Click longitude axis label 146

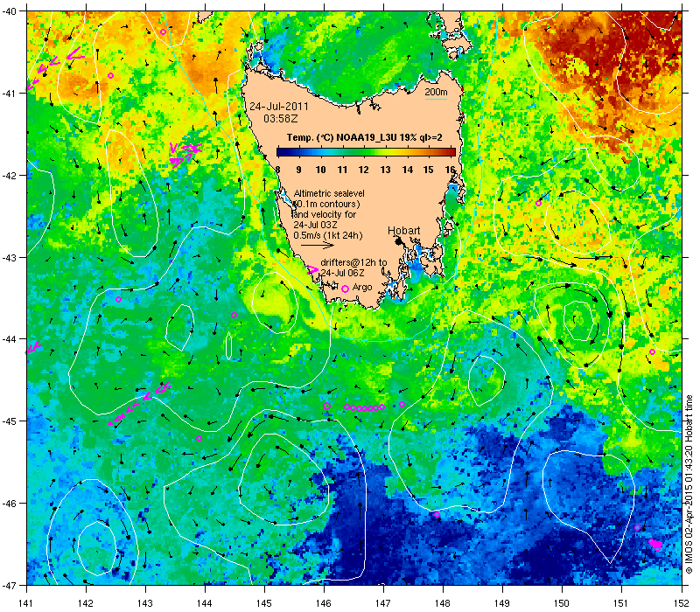(324, 603)
